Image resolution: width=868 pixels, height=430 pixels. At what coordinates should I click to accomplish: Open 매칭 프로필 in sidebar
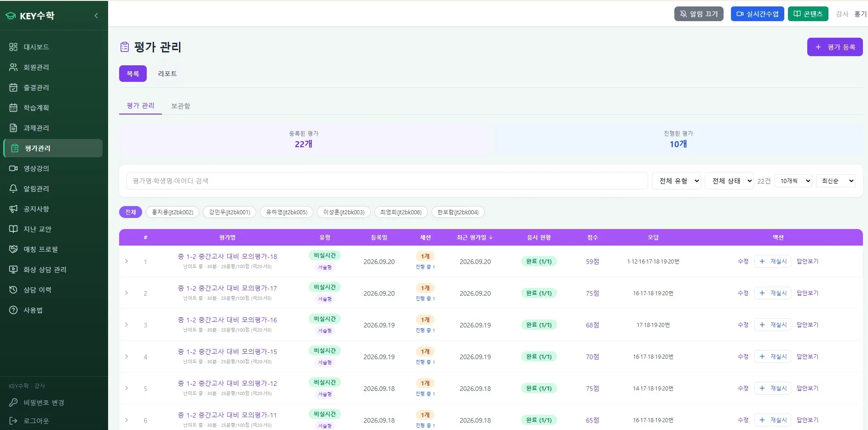pyautogui.click(x=53, y=249)
